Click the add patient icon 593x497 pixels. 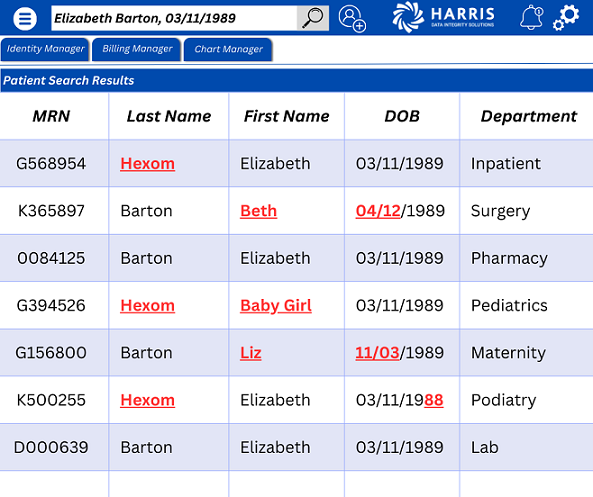coord(352,18)
